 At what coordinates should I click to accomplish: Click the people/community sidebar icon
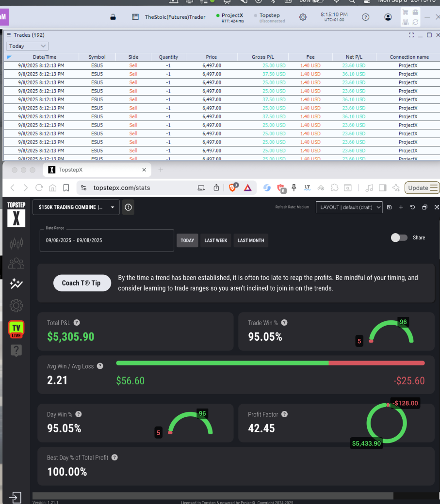pos(16,263)
